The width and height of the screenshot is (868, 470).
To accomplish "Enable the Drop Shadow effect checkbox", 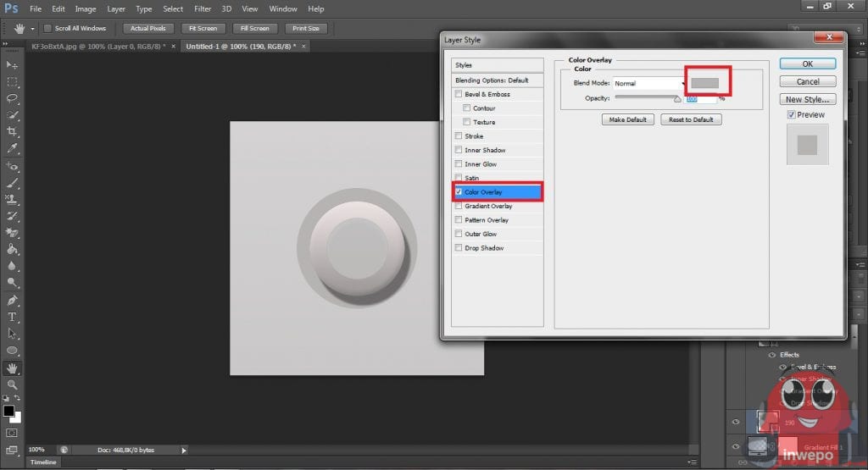I will [x=459, y=248].
